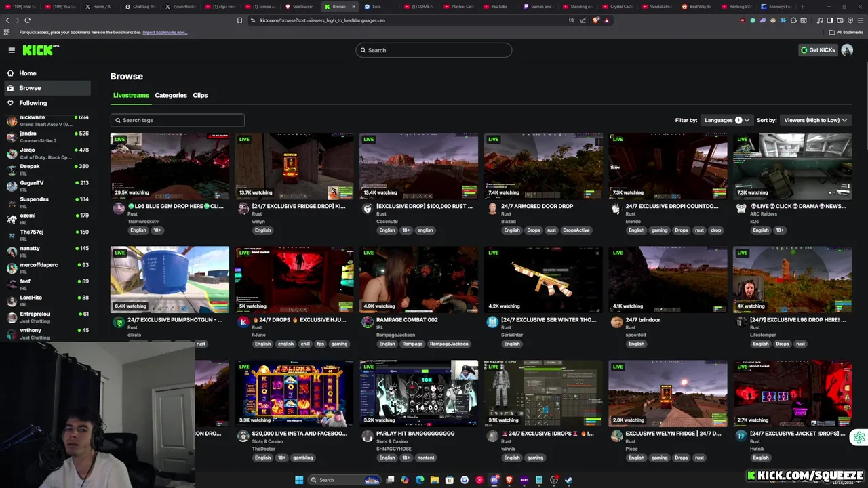
Task: Click the gambling tag on TheDoctor stream
Action: click(x=303, y=458)
